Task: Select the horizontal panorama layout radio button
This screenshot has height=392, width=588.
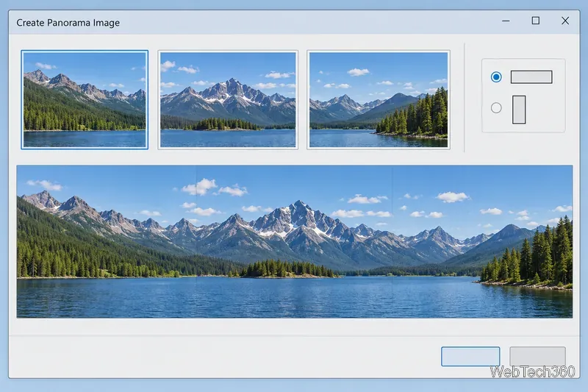Action: 496,77
